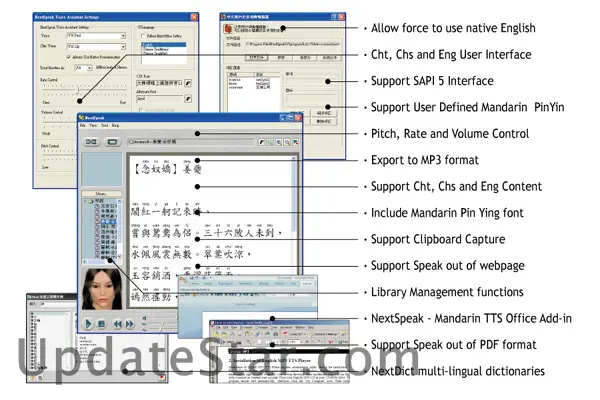
Task: Click the horizontal scrollbar under the library tree
Action: coord(101,262)
